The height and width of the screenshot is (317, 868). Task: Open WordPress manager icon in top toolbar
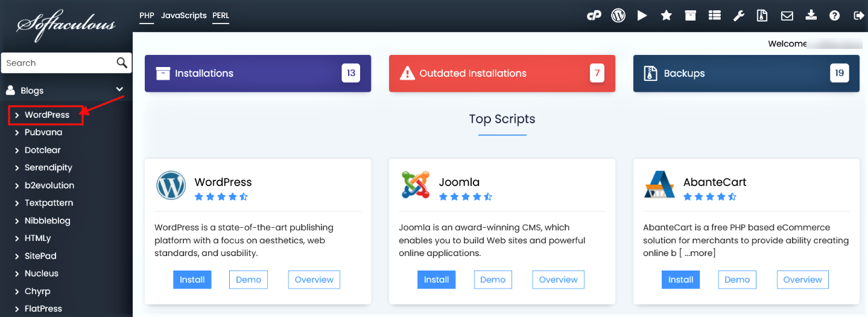point(618,16)
